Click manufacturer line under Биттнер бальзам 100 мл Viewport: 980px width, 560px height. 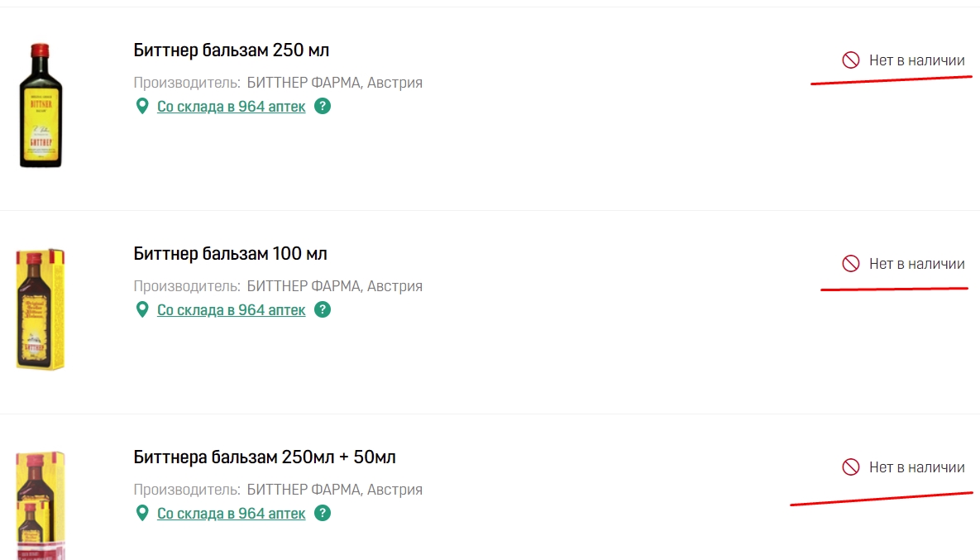click(x=278, y=286)
